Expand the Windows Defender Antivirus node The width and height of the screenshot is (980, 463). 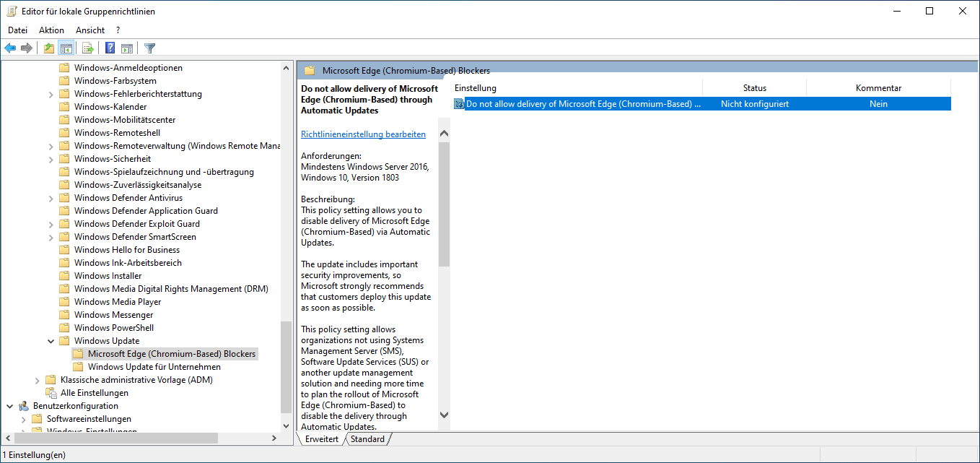point(51,198)
